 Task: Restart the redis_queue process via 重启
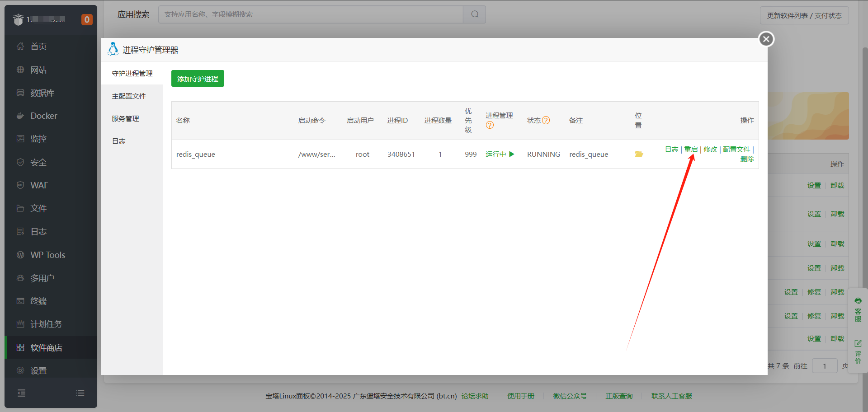point(690,149)
